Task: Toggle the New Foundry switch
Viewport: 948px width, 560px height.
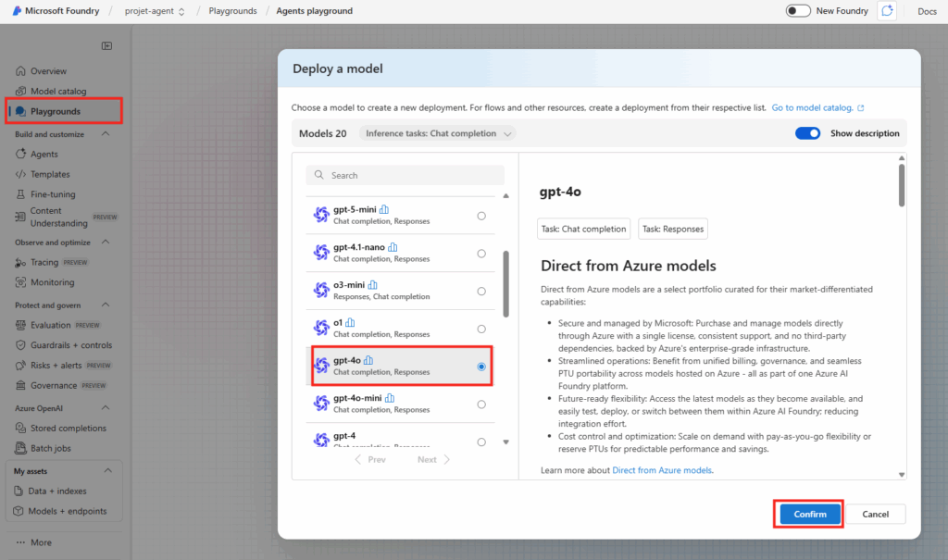Action: [x=798, y=11]
